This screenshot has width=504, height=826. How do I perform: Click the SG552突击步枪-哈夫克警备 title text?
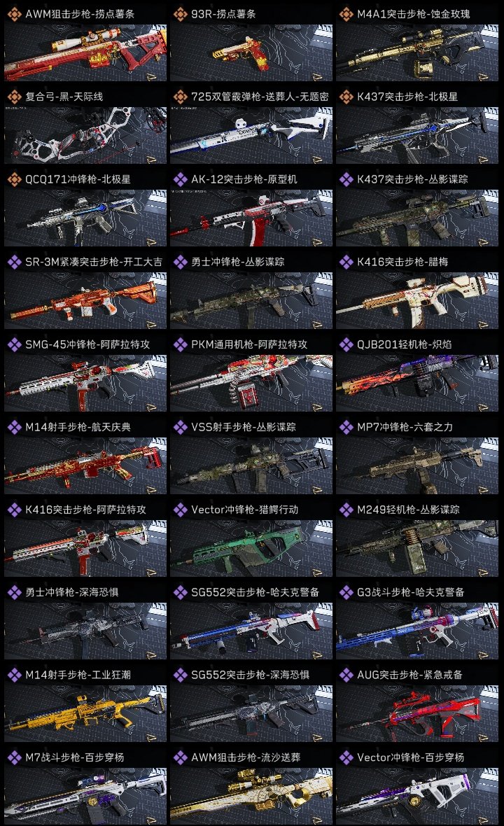[255, 592]
